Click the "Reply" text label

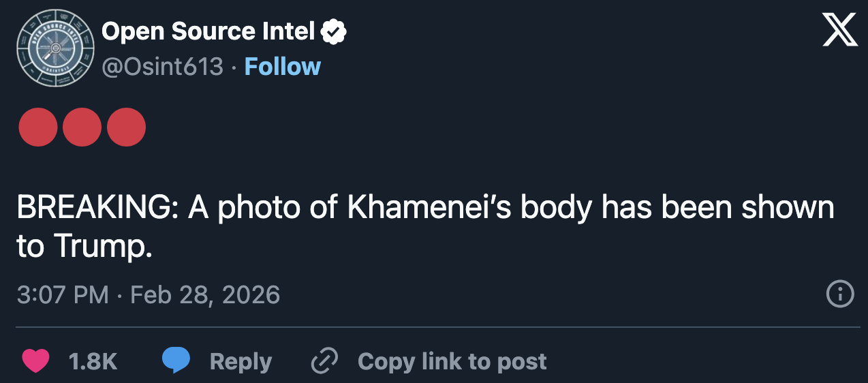click(x=241, y=361)
